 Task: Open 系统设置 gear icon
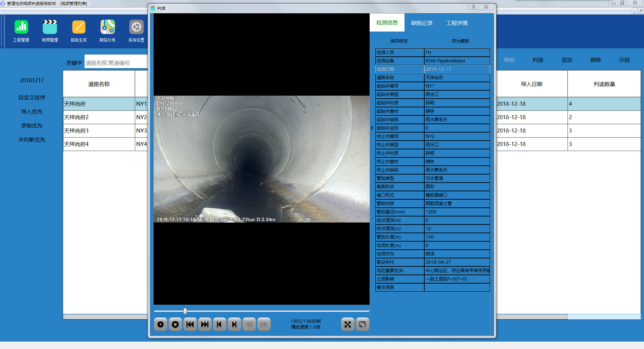137,28
